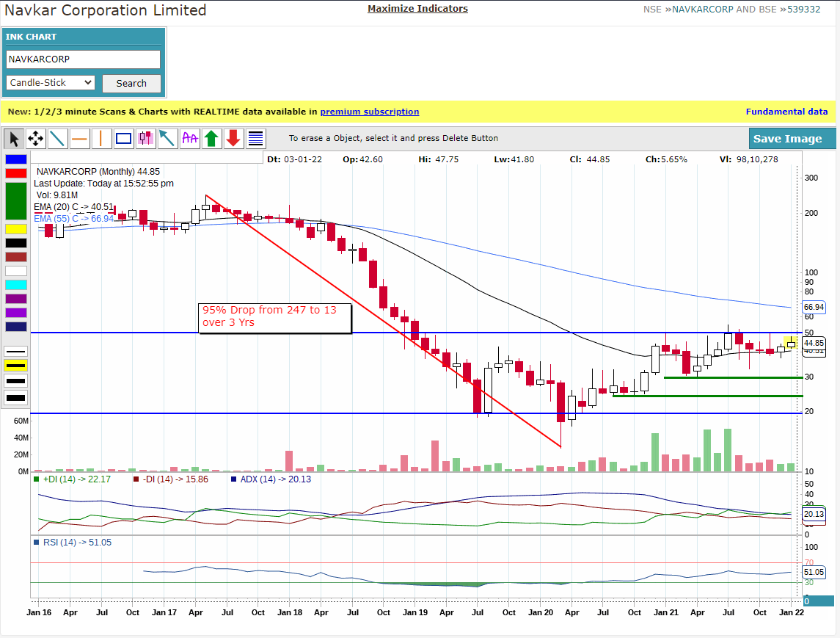This screenshot has height=638, width=840.
Task: Select the Fibonacci lines tool
Action: (x=256, y=139)
